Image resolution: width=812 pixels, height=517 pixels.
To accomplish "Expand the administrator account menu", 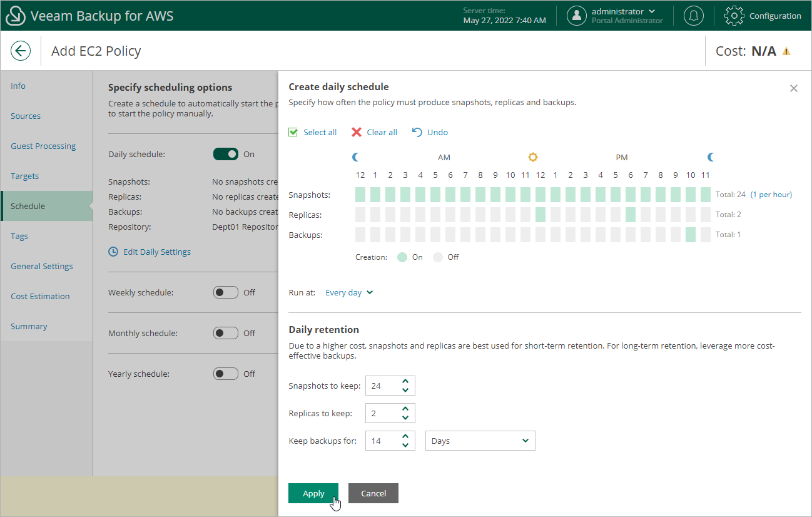I will click(x=652, y=11).
